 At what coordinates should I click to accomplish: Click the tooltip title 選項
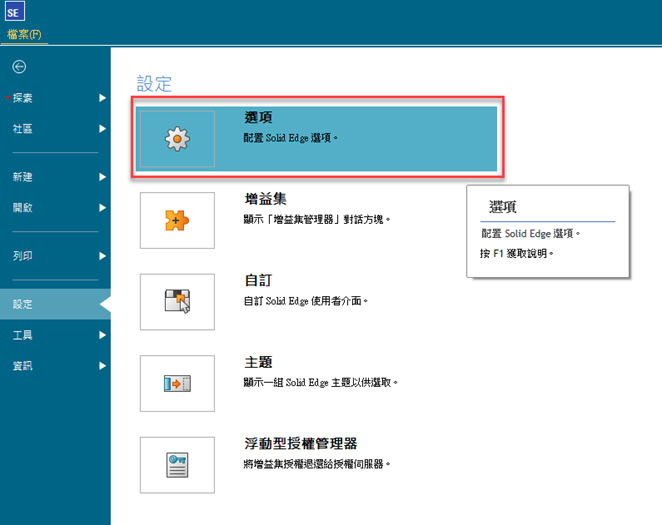[503, 207]
